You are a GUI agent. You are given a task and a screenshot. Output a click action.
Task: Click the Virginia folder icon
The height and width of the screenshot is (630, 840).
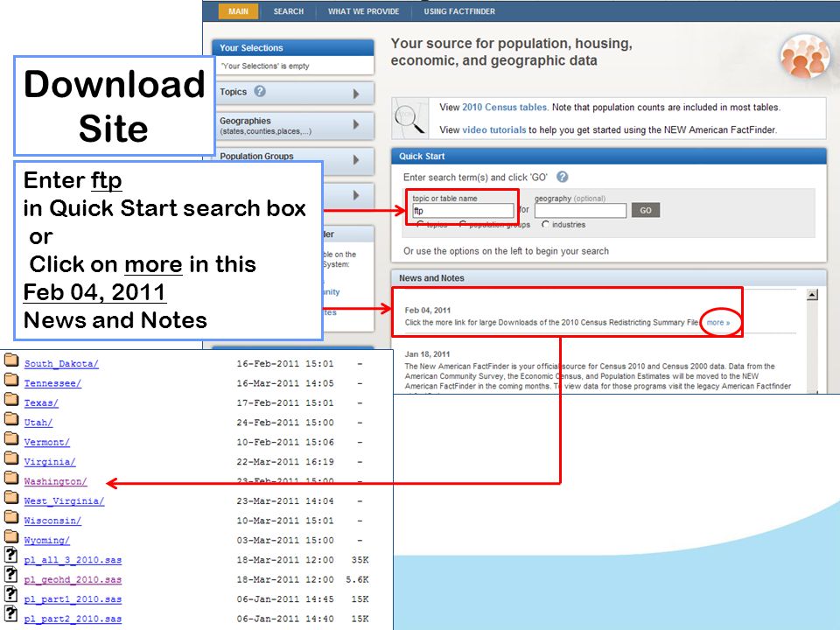pyautogui.click(x=11, y=458)
